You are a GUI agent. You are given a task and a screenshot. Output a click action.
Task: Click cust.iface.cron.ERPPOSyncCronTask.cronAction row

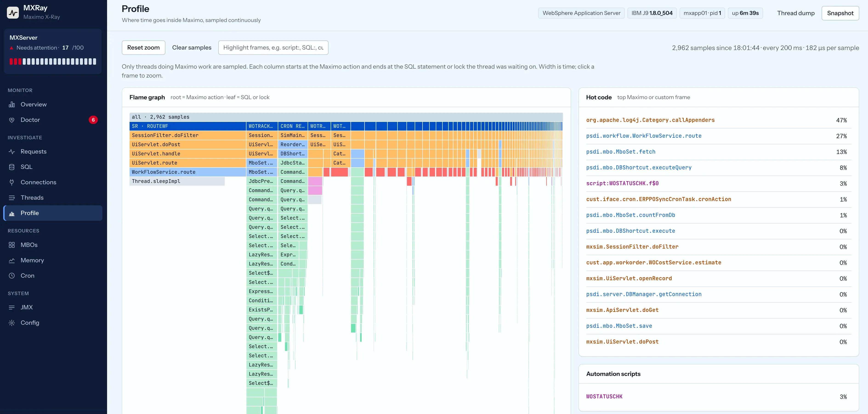click(718, 199)
